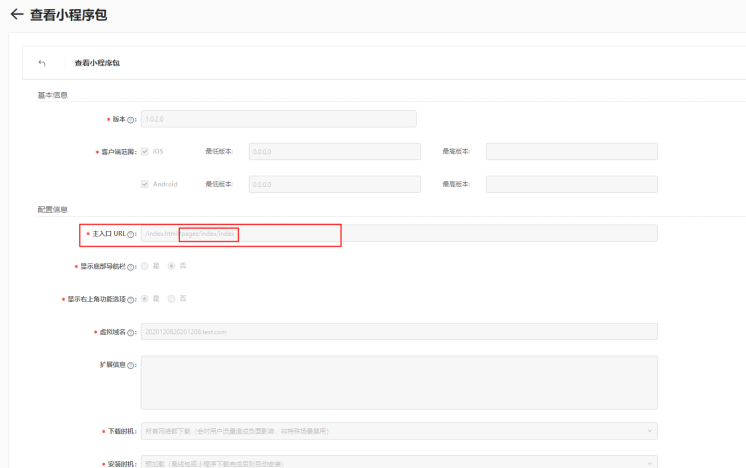
Task: Open the help icon next to 虚拟域名
Action: (x=130, y=333)
